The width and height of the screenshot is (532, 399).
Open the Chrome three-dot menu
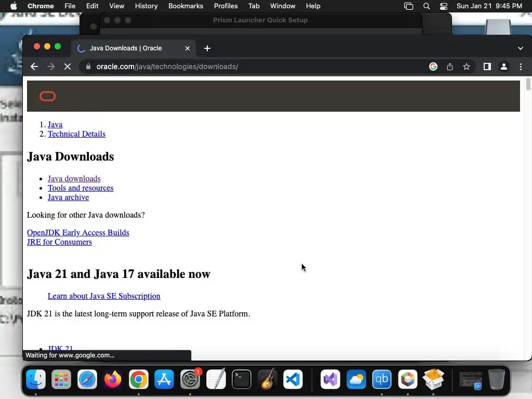click(521, 66)
